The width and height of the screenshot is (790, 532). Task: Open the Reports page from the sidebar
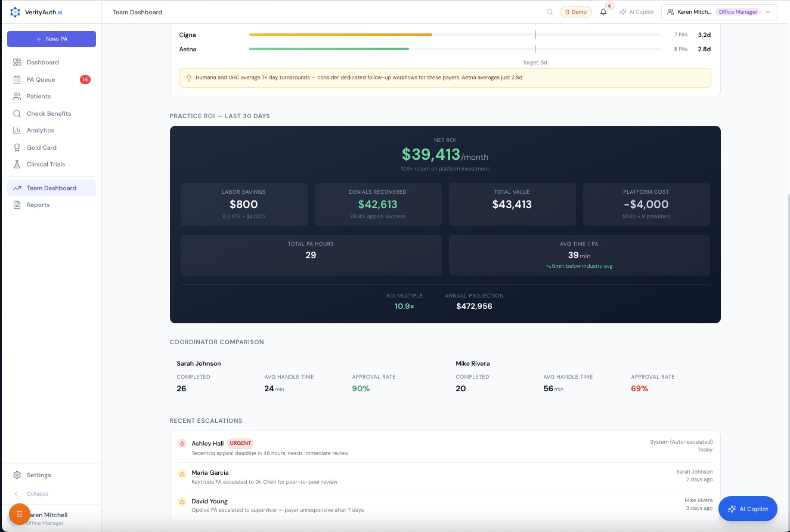(37, 205)
